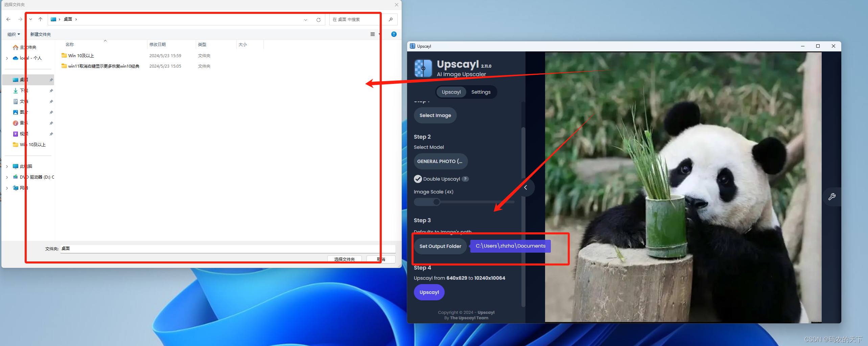Adjust the Image Scale slider

464,202
